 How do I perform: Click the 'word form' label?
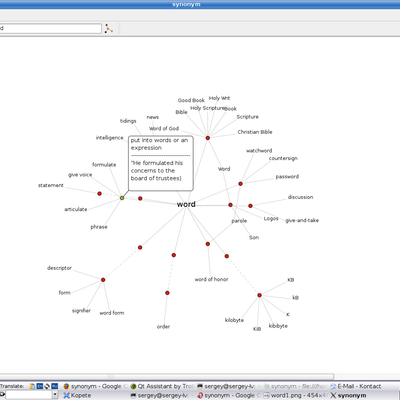(x=112, y=313)
